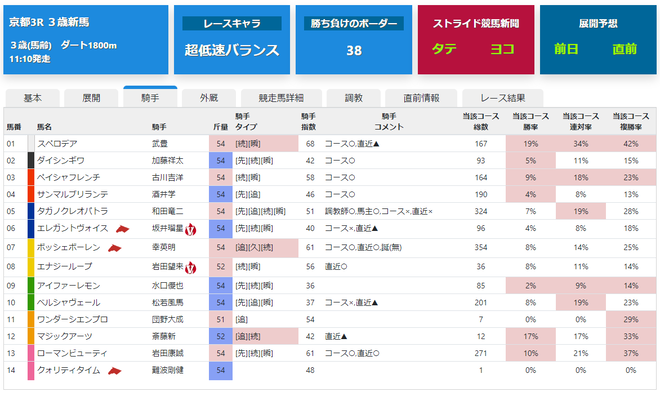Click the border value 38
Screen dimensions: 660x396
(354, 51)
